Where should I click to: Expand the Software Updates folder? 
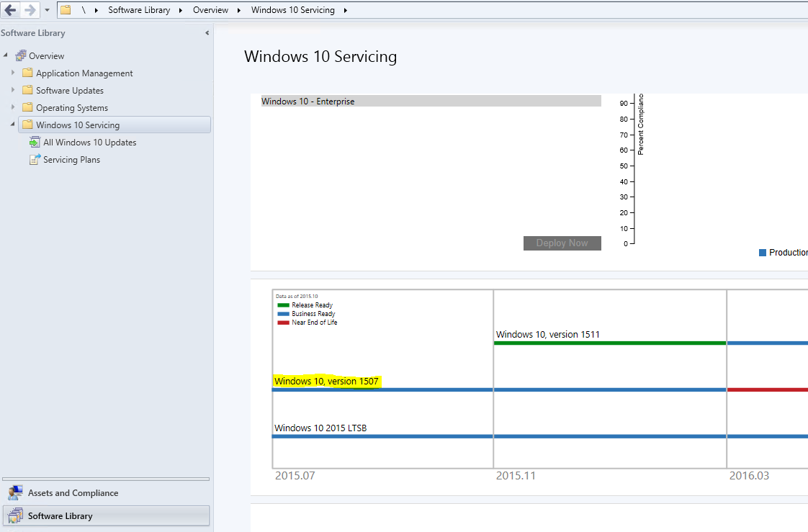pos(13,89)
